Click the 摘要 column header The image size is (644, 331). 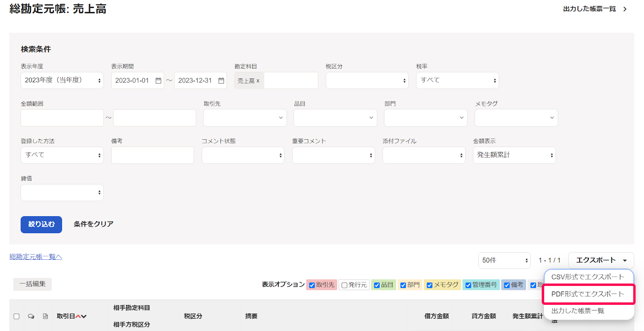coord(251,317)
